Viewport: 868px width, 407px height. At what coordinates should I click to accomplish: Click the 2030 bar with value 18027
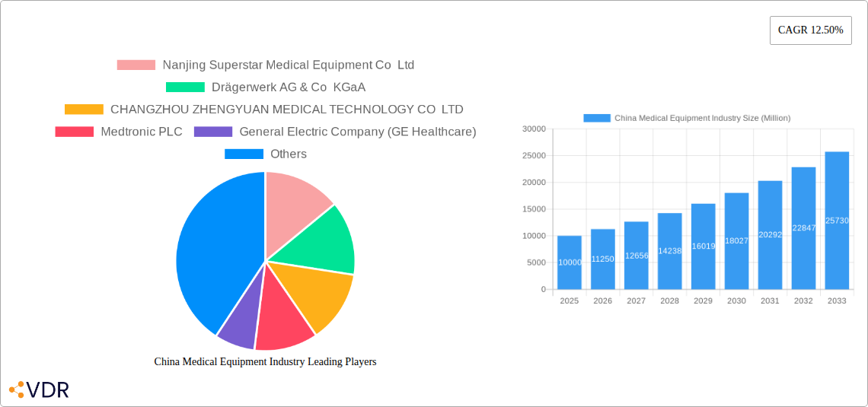click(737, 241)
